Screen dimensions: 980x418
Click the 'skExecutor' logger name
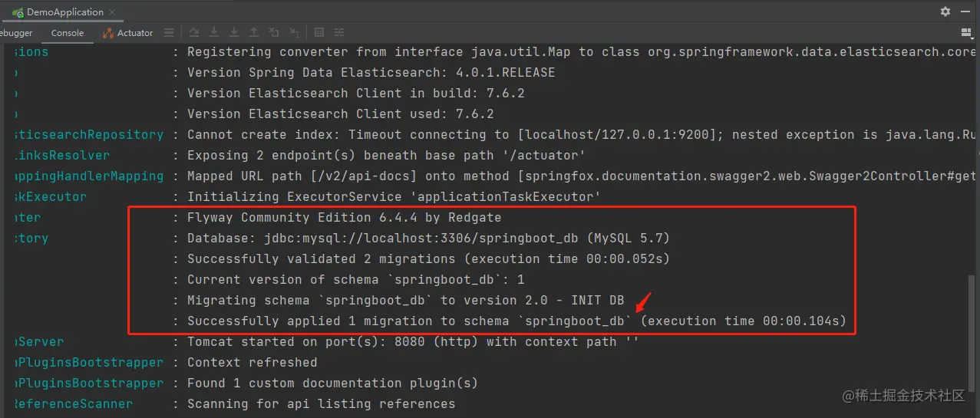[x=51, y=197]
